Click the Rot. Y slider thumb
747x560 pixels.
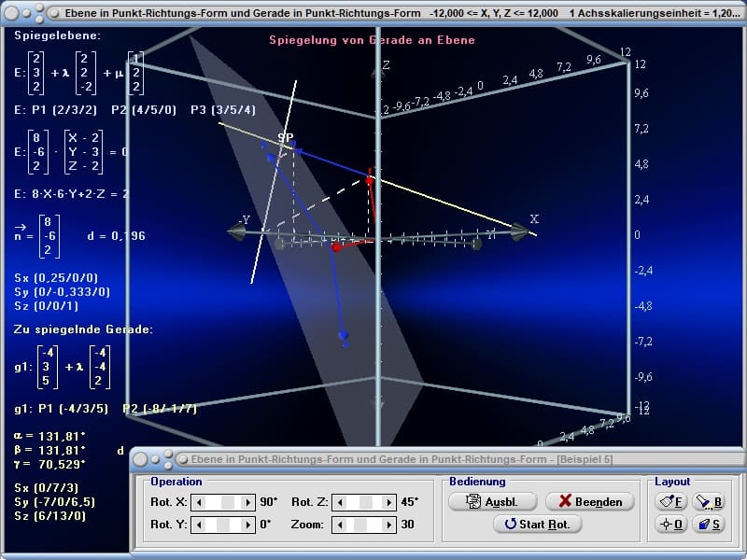(x=223, y=525)
